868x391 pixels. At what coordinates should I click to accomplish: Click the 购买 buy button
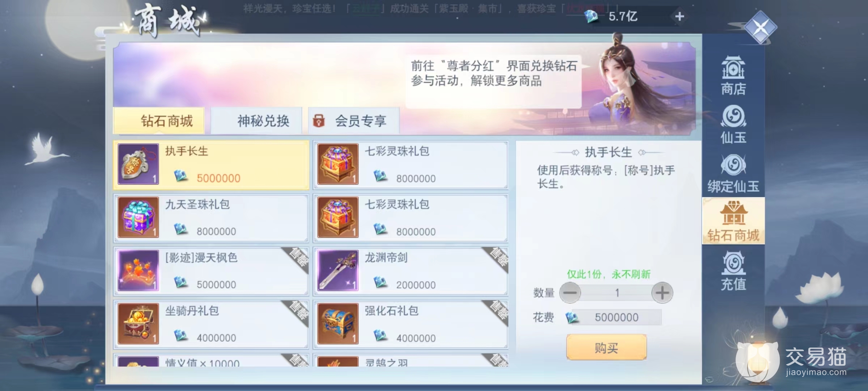[x=606, y=348]
